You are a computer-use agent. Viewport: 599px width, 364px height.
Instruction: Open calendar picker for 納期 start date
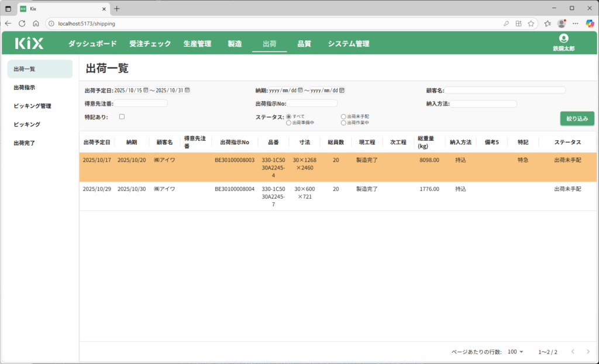pyautogui.click(x=300, y=91)
